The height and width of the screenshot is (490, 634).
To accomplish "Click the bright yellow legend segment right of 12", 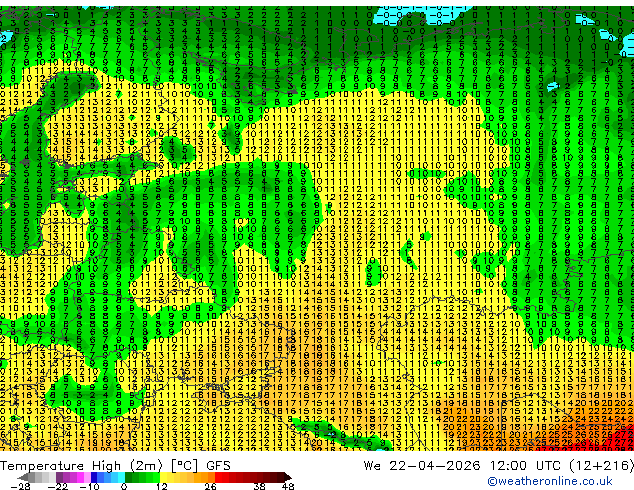I will coord(164,477).
